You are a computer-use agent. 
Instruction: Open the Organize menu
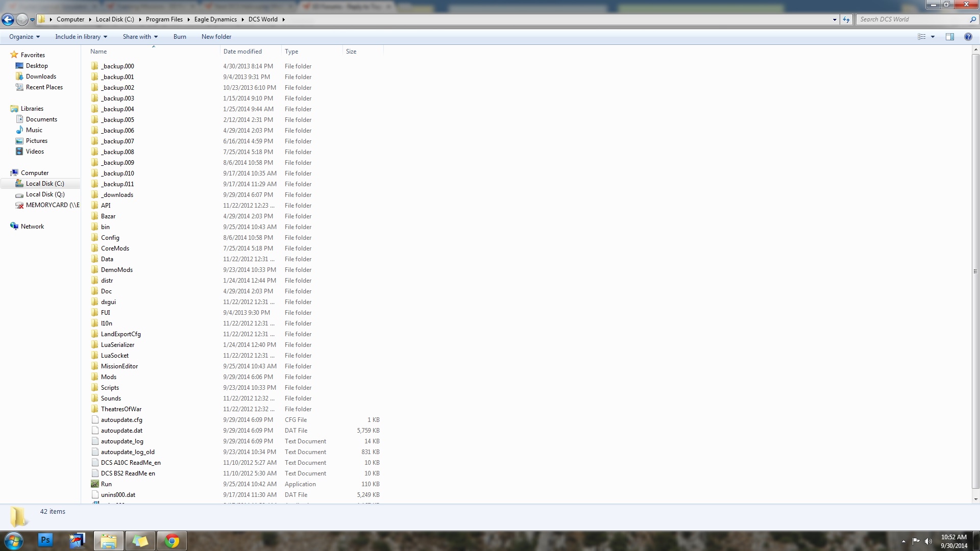coord(24,37)
